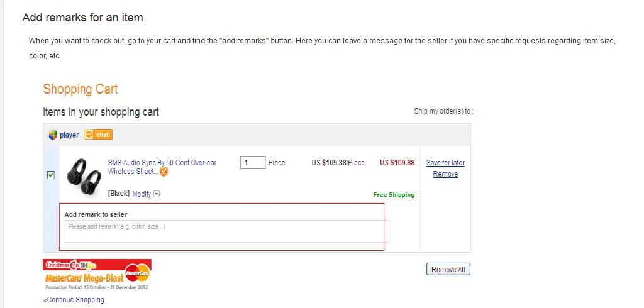Click Save for later link
The width and height of the screenshot is (644, 308).
coord(445,163)
